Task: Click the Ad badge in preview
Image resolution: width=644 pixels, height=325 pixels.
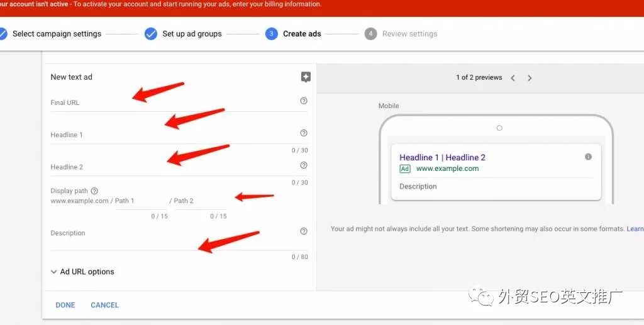Action: [x=405, y=168]
